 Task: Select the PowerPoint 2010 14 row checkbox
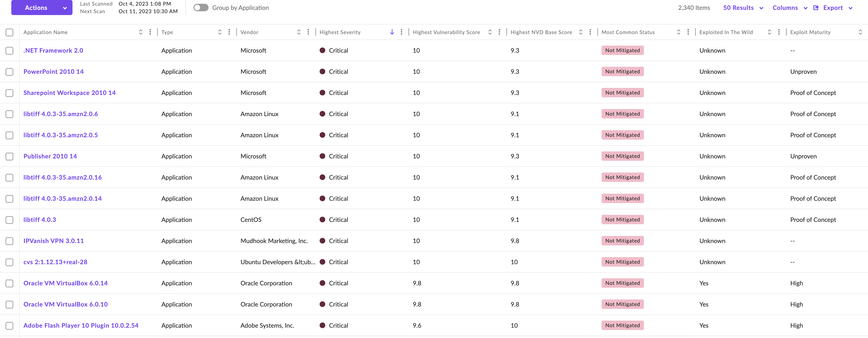point(9,72)
